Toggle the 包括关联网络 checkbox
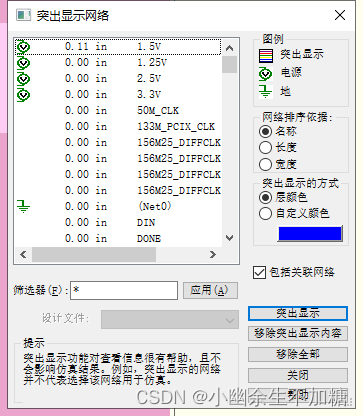Image resolution: width=363 pixels, height=416 pixels. [x=259, y=272]
